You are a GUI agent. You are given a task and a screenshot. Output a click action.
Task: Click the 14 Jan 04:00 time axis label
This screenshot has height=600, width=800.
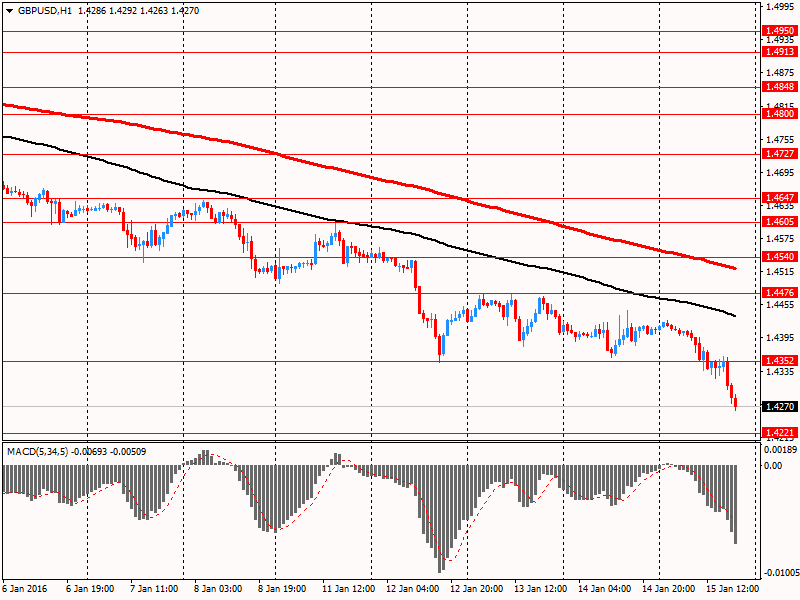coord(605,589)
